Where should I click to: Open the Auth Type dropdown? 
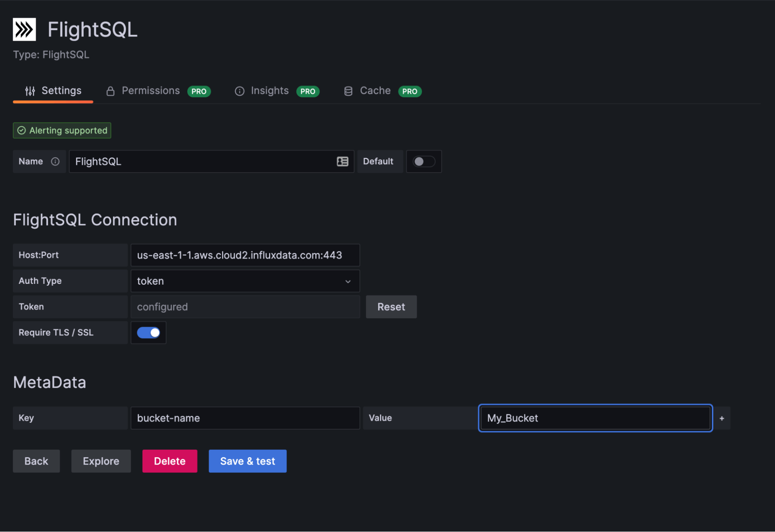(x=245, y=281)
